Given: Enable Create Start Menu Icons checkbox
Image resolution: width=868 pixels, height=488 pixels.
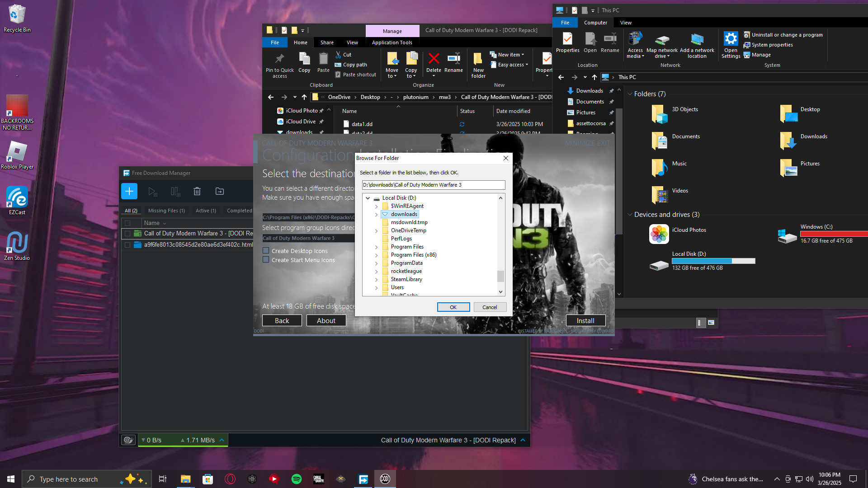Looking at the screenshot, I should [266, 259].
